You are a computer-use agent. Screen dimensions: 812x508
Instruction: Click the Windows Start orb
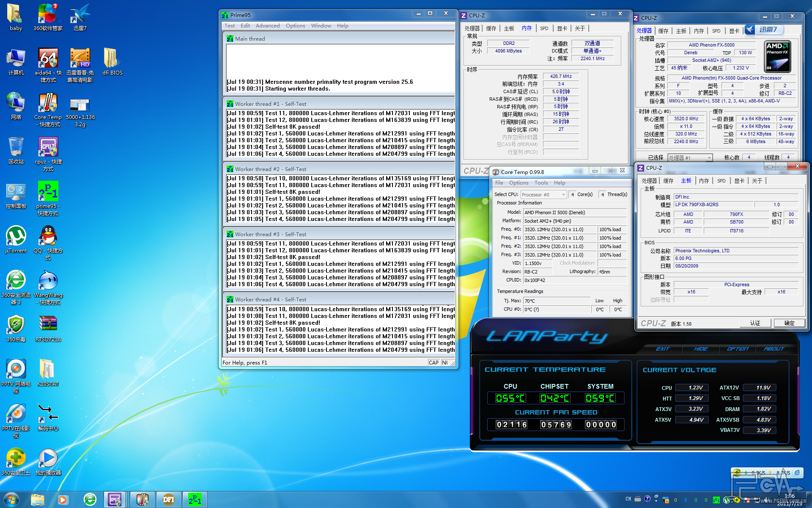coord(11,500)
